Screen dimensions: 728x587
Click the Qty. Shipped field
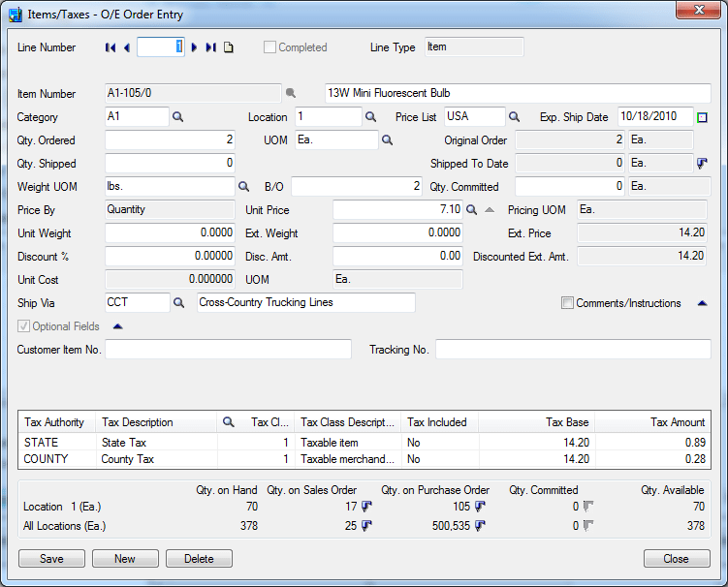click(x=170, y=163)
